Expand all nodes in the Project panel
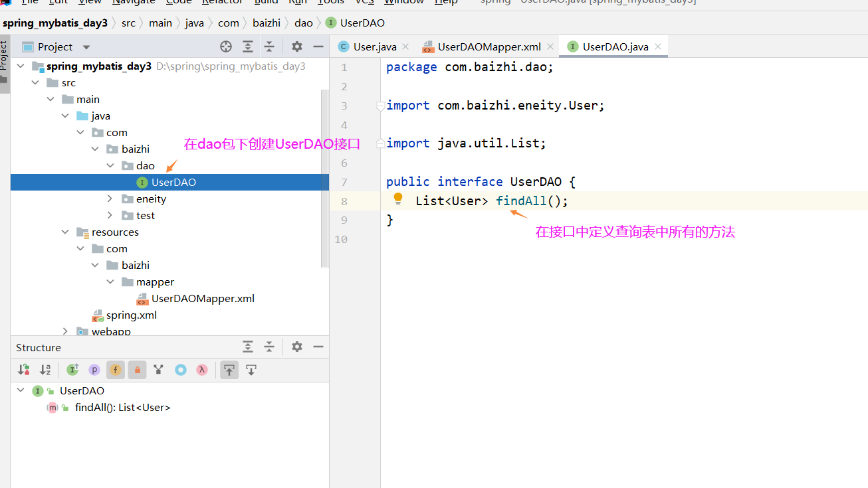 point(248,46)
